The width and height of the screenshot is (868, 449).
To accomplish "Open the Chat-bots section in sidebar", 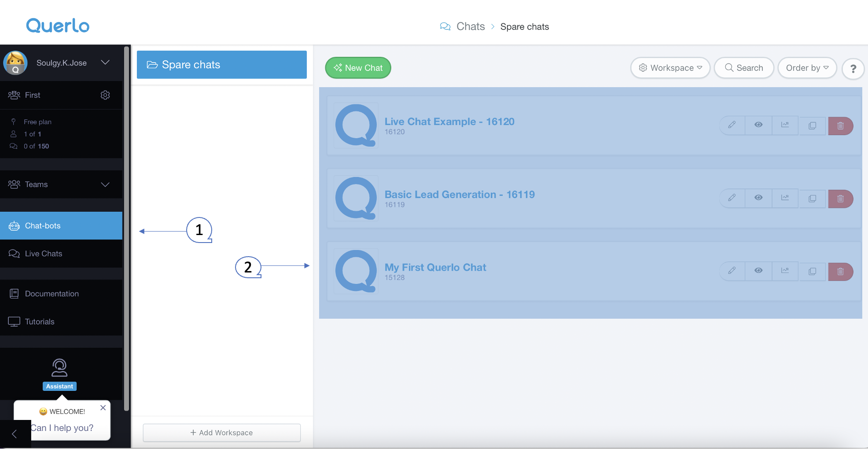I will tap(42, 225).
